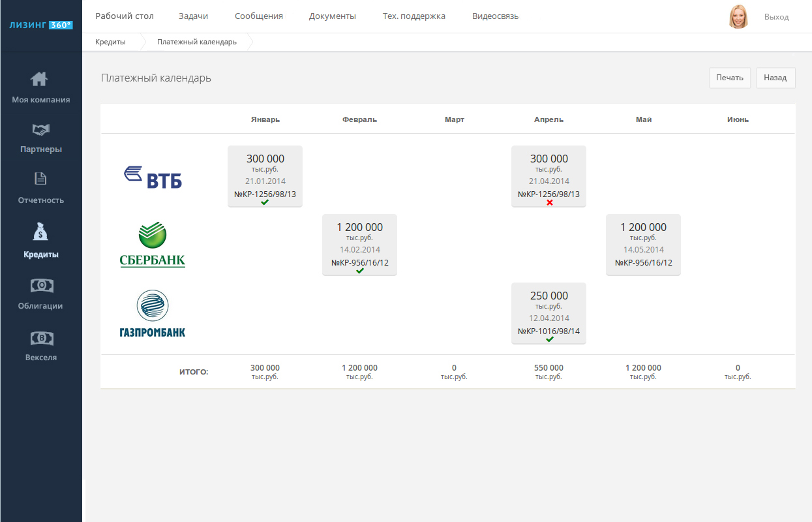Open Газпромбанк 250 000 payment card
The height and width of the screenshot is (522, 812).
pos(549,313)
